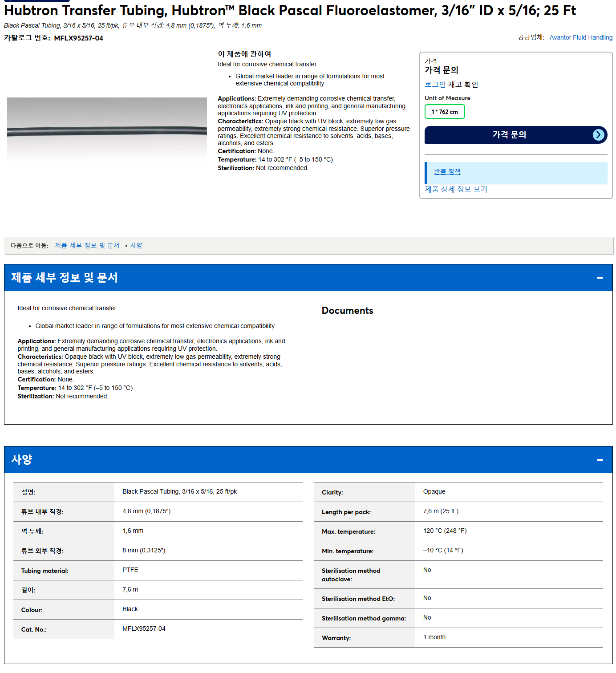Click the arrow icon on 가격 문의 button

coord(599,135)
